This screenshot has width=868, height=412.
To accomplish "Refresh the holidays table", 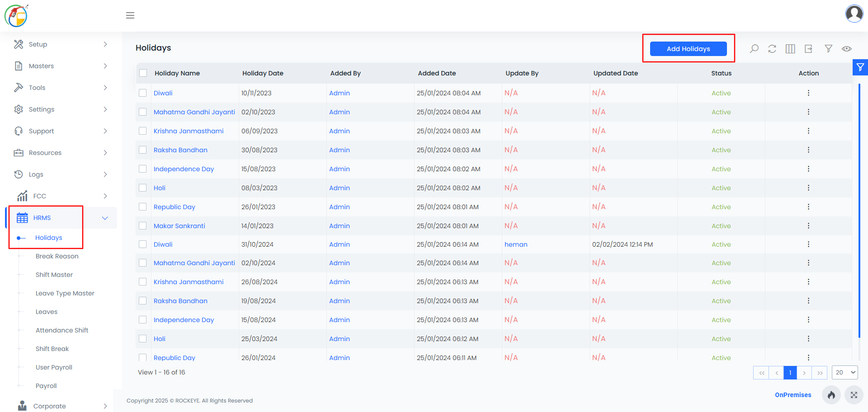I will tap(772, 49).
